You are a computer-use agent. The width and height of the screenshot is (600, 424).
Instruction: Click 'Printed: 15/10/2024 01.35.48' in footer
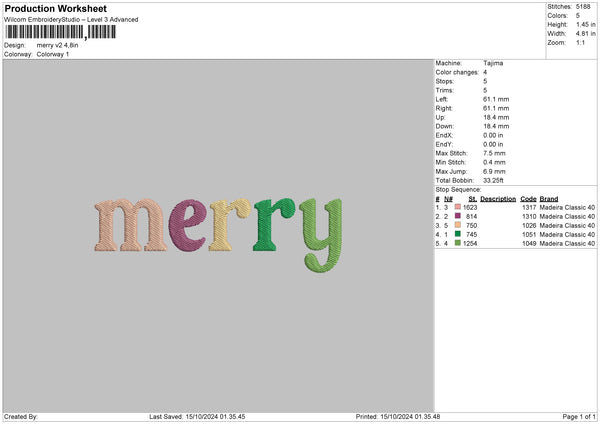pyautogui.click(x=398, y=417)
